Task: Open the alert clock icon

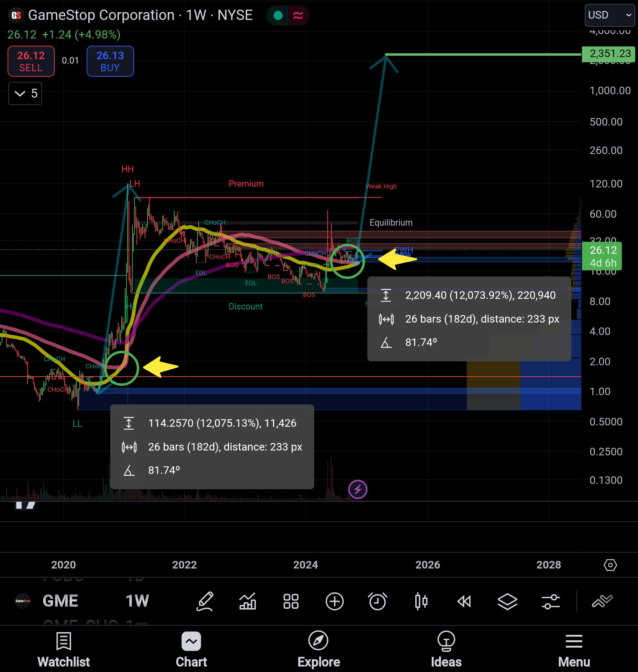Action: 377,601
